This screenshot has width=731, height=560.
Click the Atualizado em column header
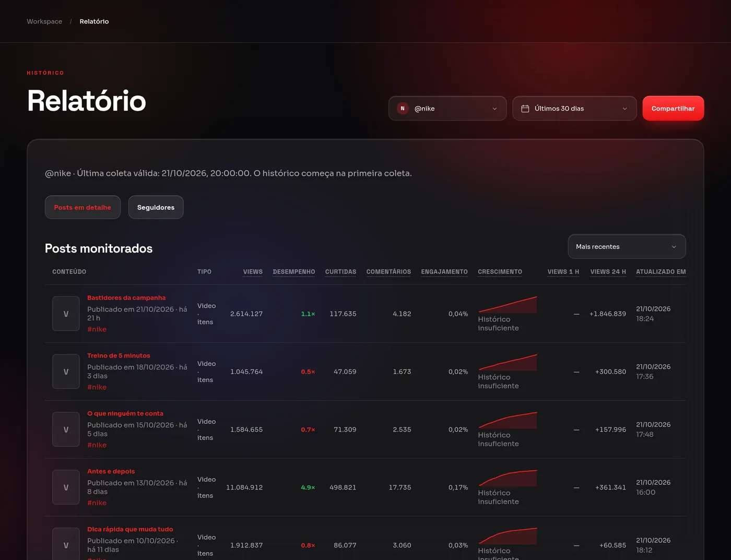[661, 272]
